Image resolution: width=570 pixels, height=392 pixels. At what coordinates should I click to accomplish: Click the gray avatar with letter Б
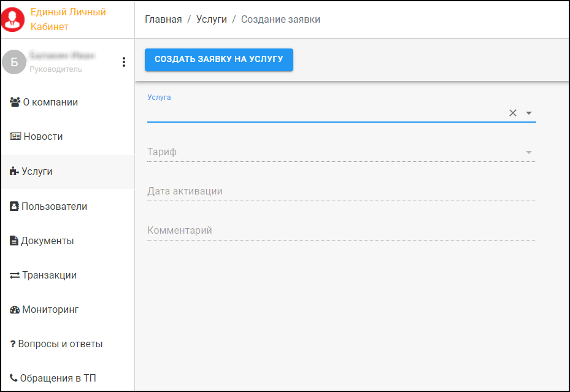(14, 62)
